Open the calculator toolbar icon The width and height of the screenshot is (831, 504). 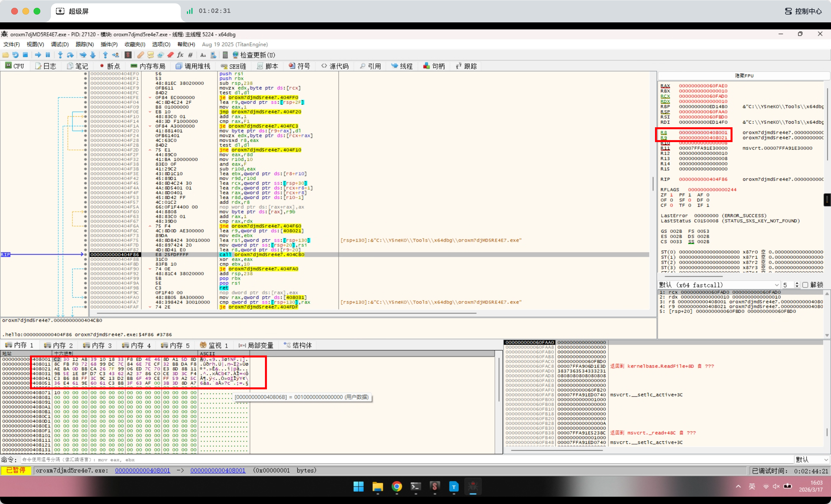tap(225, 55)
